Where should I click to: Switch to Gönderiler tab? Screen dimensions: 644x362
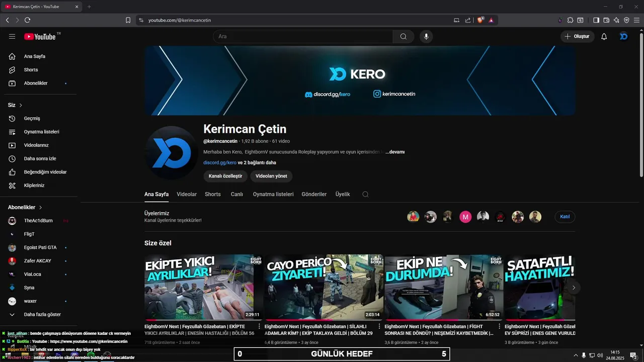[x=314, y=194]
